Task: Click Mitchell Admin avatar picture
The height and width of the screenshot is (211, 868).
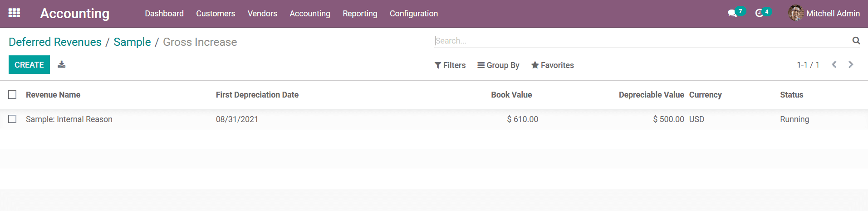Action: (x=796, y=13)
